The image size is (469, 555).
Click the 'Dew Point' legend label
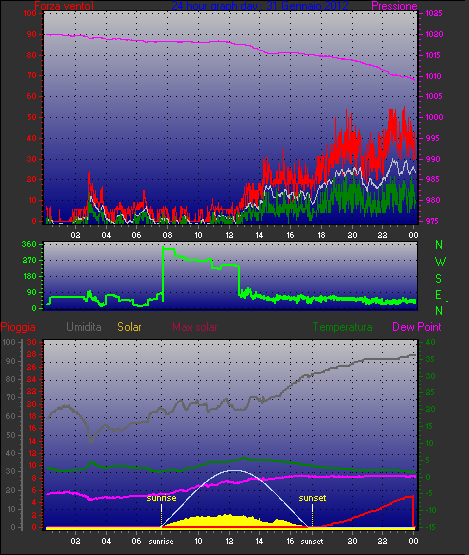[417, 327]
